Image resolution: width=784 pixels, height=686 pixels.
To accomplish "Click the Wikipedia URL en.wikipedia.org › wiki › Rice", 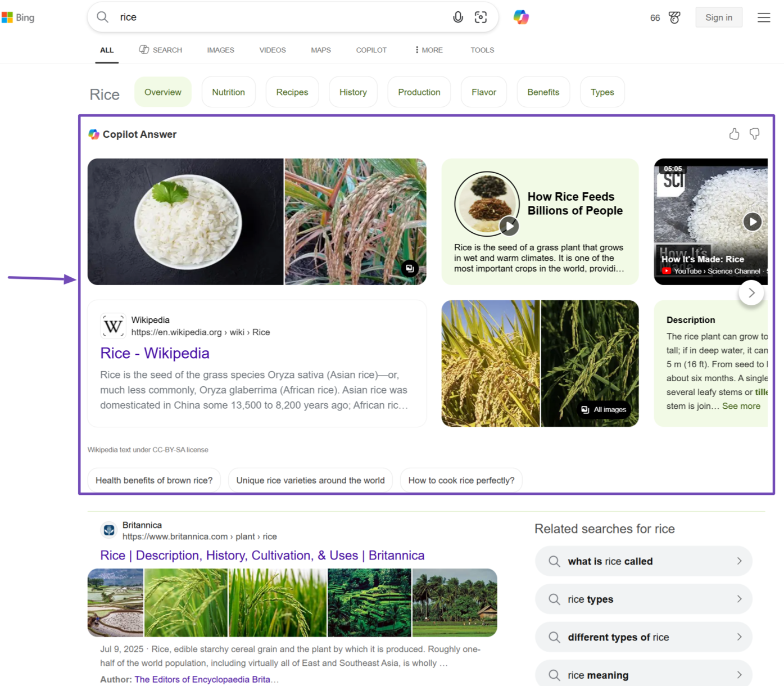I will (x=201, y=332).
